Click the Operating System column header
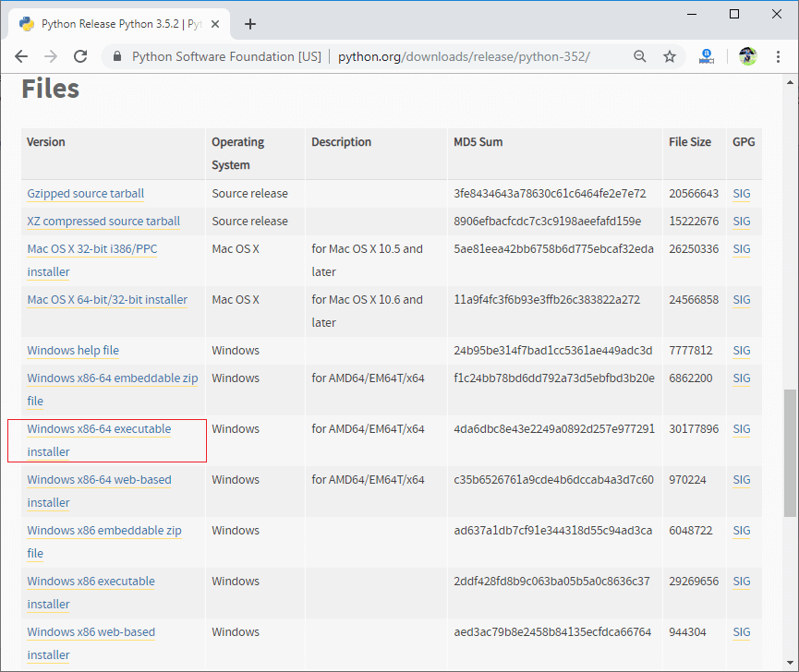Viewport: 799px width, 672px height. pyautogui.click(x=238, y=153)
